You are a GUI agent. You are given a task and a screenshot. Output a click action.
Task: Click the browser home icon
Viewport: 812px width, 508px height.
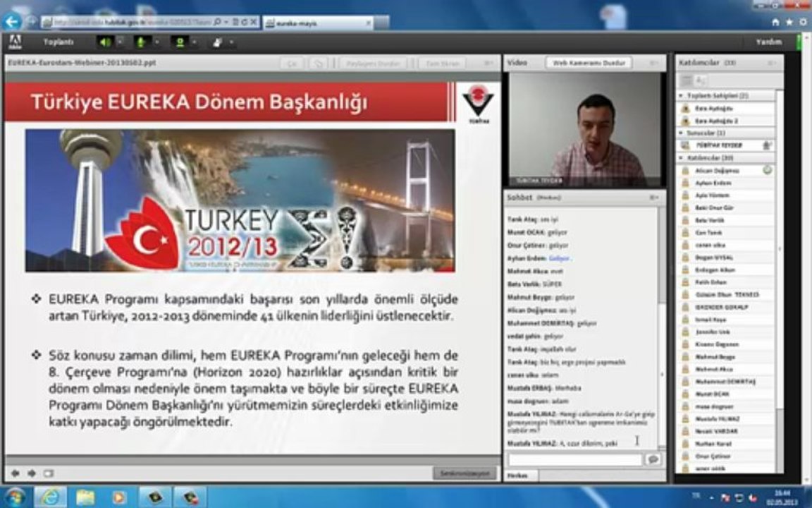pyautogui.click(x=775, y=23)
